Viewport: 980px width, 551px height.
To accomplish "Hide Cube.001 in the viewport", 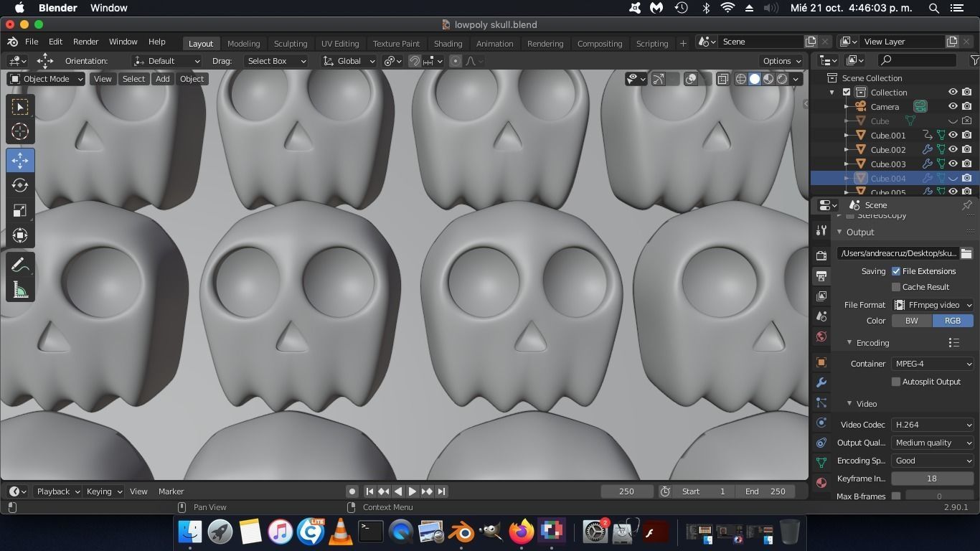I will click(x=953, y=135).
